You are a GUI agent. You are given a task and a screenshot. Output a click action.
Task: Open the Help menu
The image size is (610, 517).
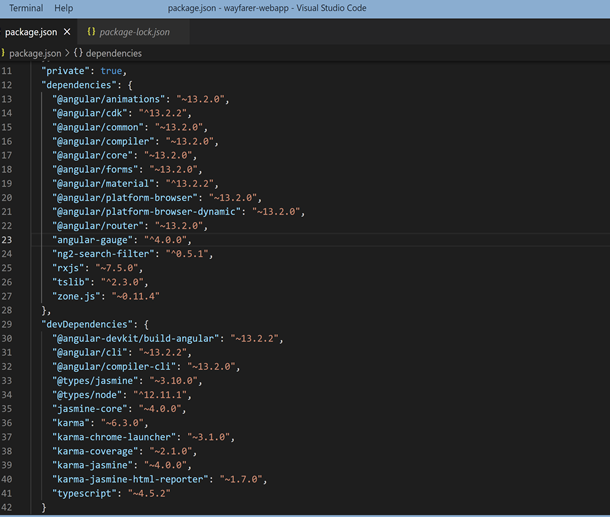tap(63, 8)
